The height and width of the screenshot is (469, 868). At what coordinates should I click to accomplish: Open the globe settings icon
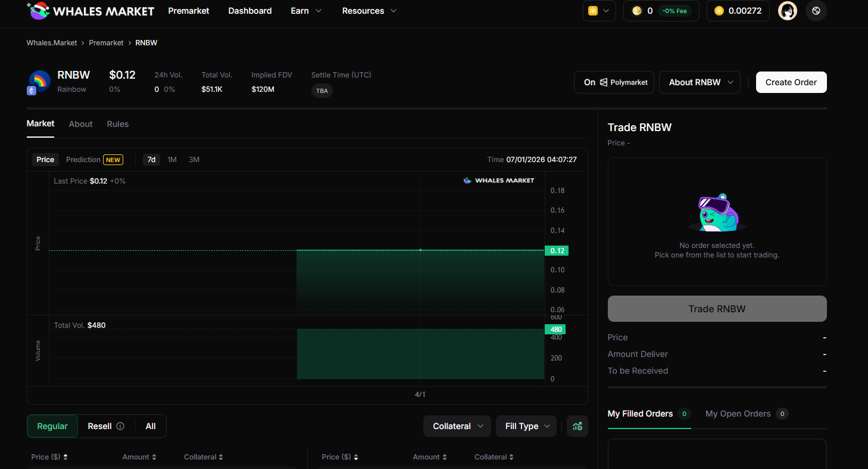[816, 11]
